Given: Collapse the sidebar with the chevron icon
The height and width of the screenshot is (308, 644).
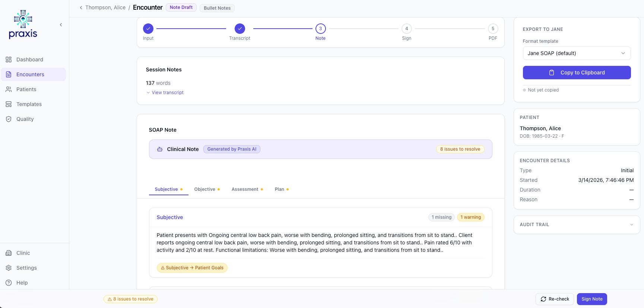Looking at the screenshot, I should point(61,25).
